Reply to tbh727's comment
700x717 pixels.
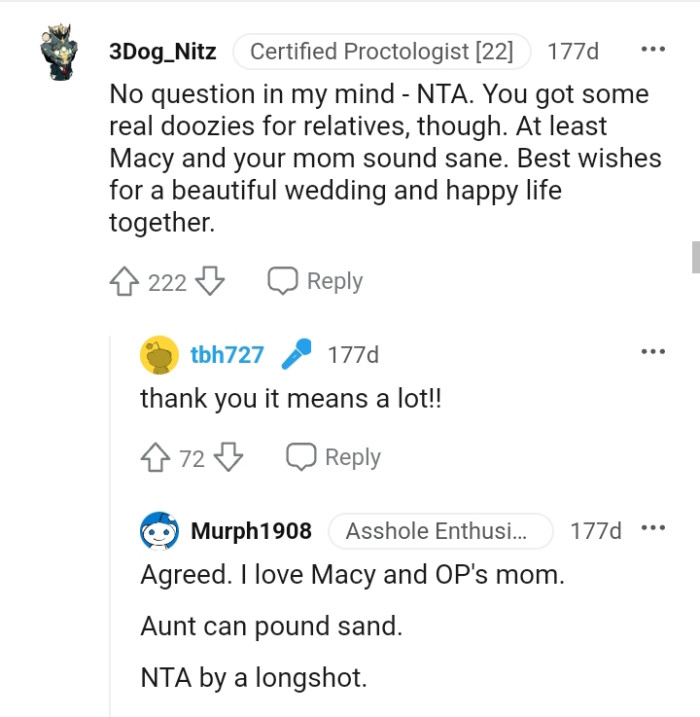(334, 458)
